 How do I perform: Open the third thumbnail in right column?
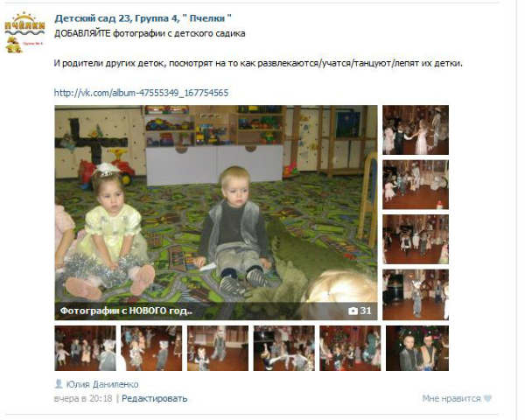click(x=416, y=240)
